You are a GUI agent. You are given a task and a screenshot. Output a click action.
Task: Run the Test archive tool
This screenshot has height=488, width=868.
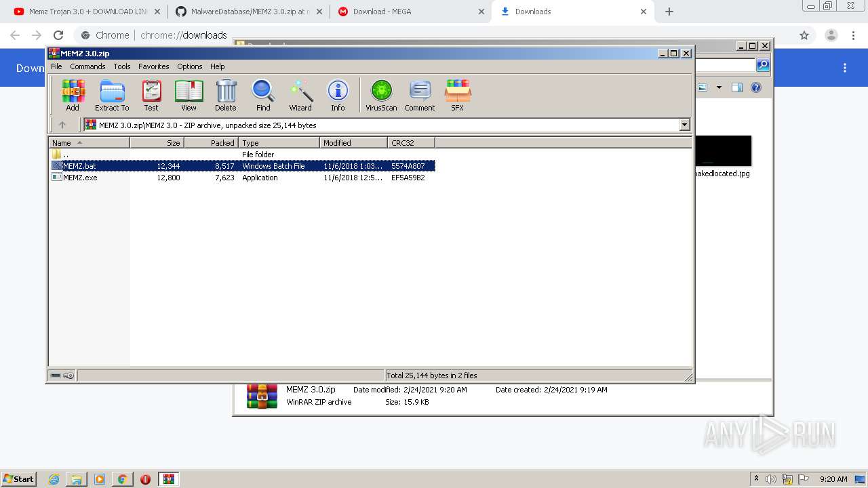pos(151,95)
